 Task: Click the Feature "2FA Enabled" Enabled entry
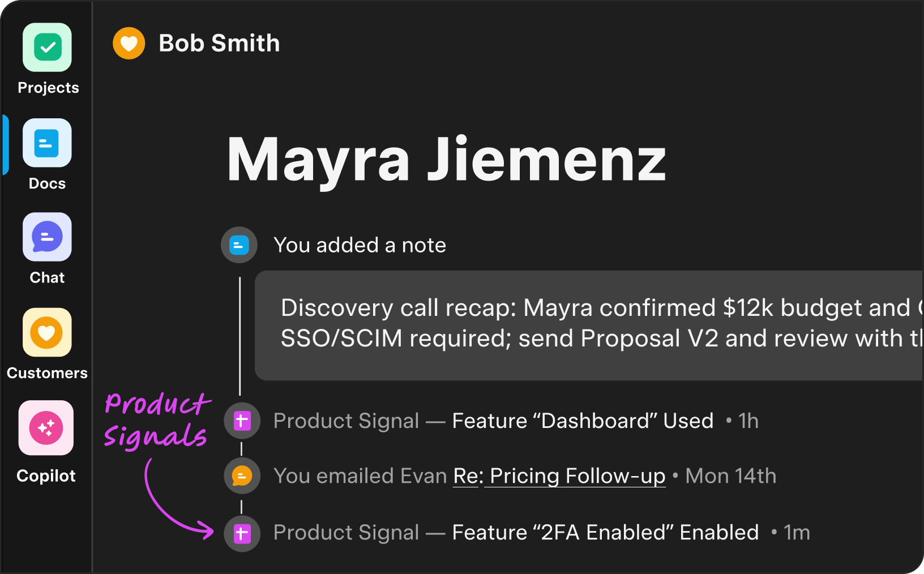coord(605,533)
